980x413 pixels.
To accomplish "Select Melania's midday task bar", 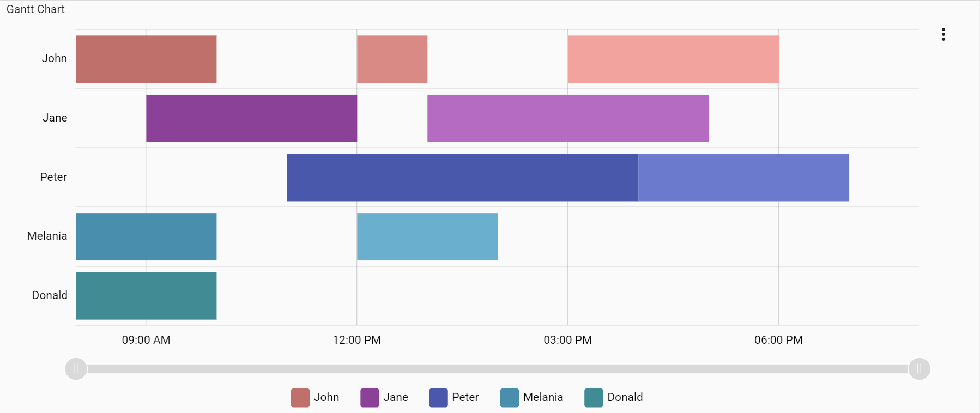I will pos(427,236).
